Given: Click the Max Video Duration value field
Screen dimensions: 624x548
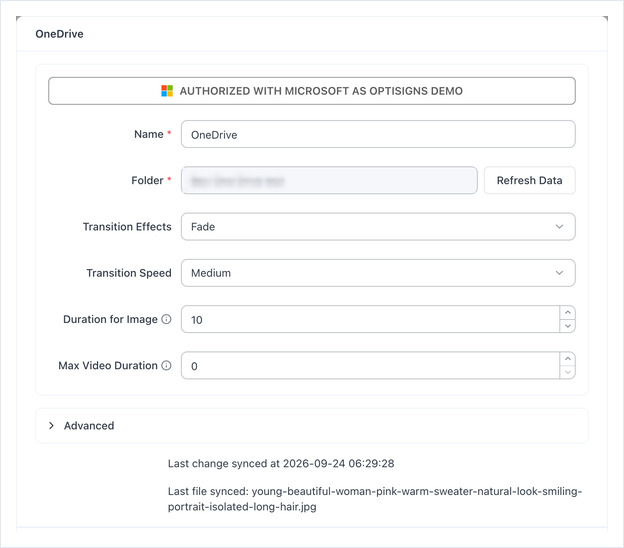Looking at the screenshot, I should (x=370, y=365).
